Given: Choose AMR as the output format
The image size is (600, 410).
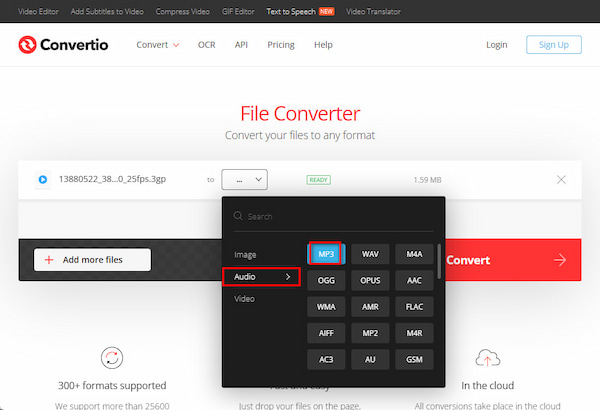Looking at the screenshot, I should [x=370, y=307].
